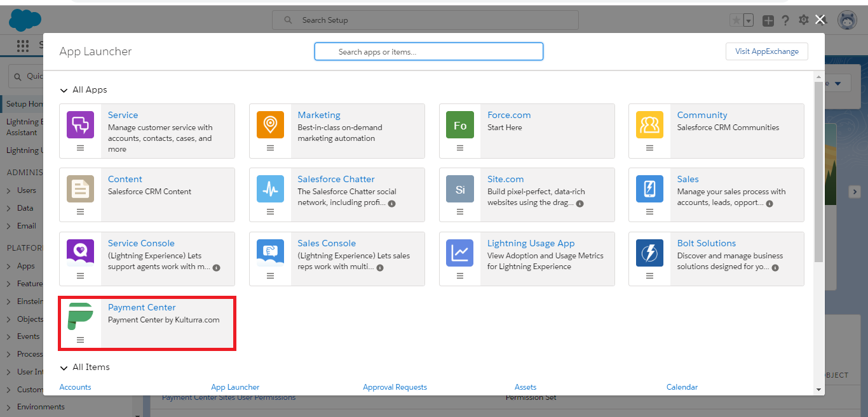The image size is (868, 417).
Task: Click the Search Setup field
Action: coord(425,20)
